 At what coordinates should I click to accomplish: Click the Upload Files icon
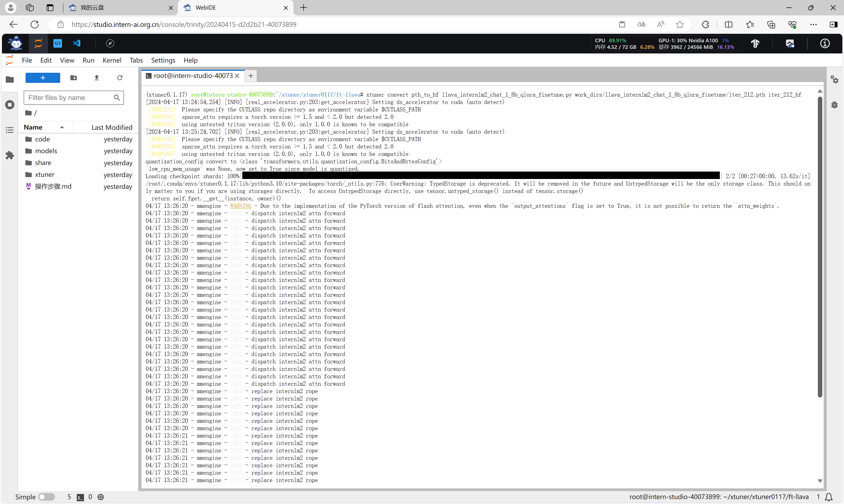pos(96,78)
